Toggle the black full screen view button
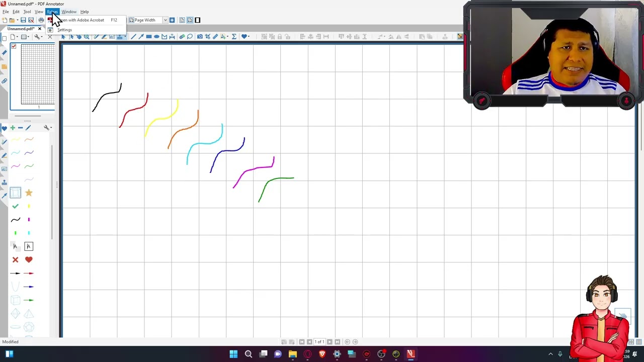644x362 pixels. point(197,20)
